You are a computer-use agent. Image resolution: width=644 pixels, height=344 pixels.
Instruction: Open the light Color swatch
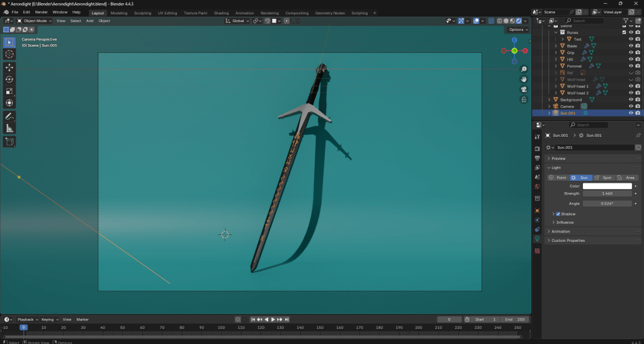[x=607, y=186]
